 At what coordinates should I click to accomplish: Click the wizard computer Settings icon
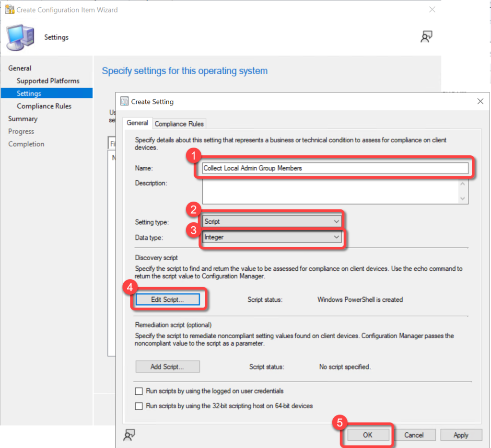20,38
